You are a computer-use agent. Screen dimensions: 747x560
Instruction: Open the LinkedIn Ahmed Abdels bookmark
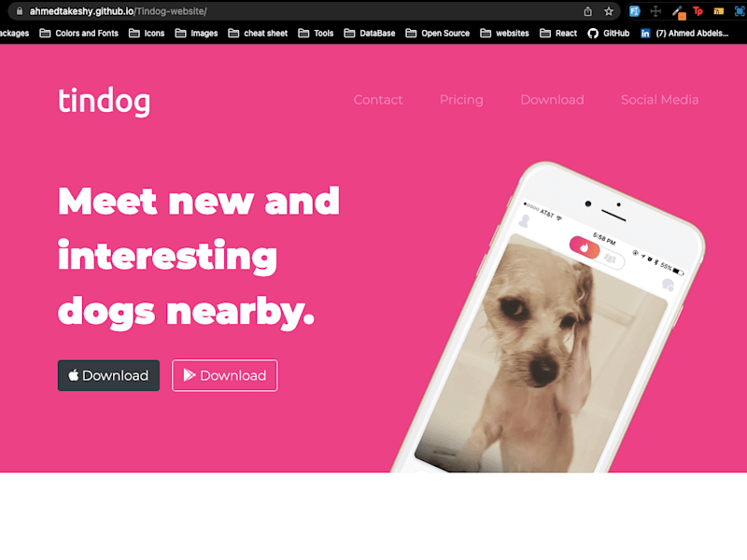684,34
